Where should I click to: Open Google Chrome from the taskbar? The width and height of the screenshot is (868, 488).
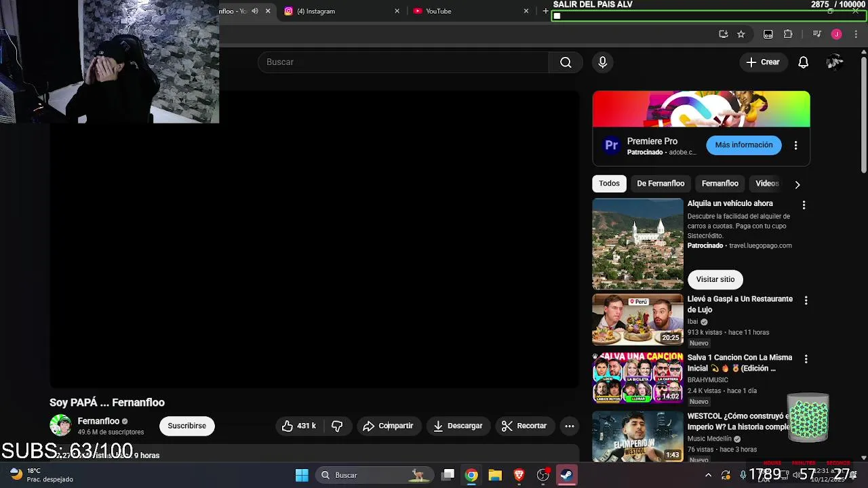(x=471, y=475)
